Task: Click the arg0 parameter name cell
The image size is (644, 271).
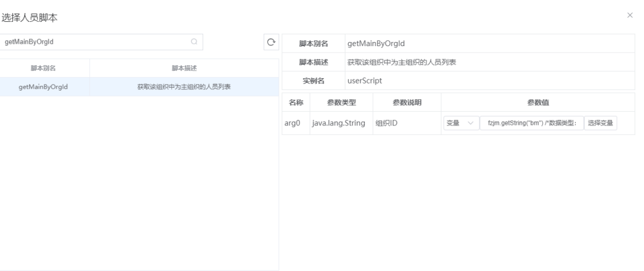Action: click(296, 123)
